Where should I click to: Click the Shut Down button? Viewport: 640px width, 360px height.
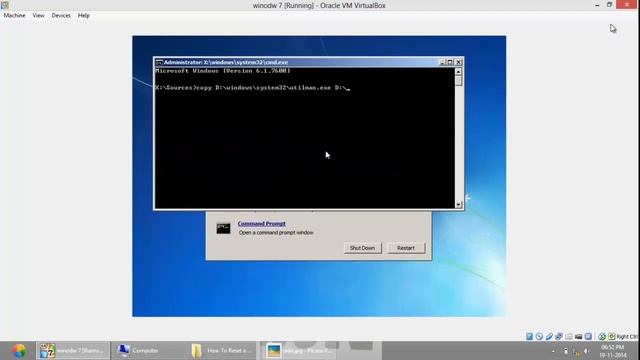click(362, 248)
